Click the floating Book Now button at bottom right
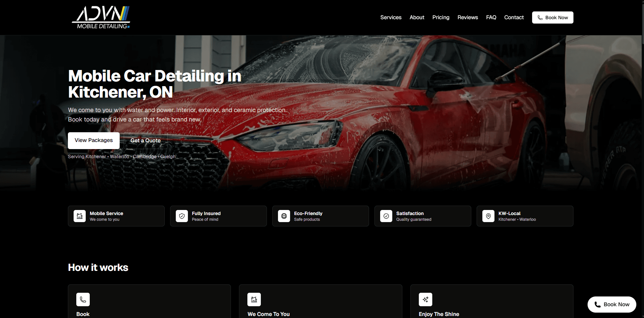644x318 pixels. point(611,304)
